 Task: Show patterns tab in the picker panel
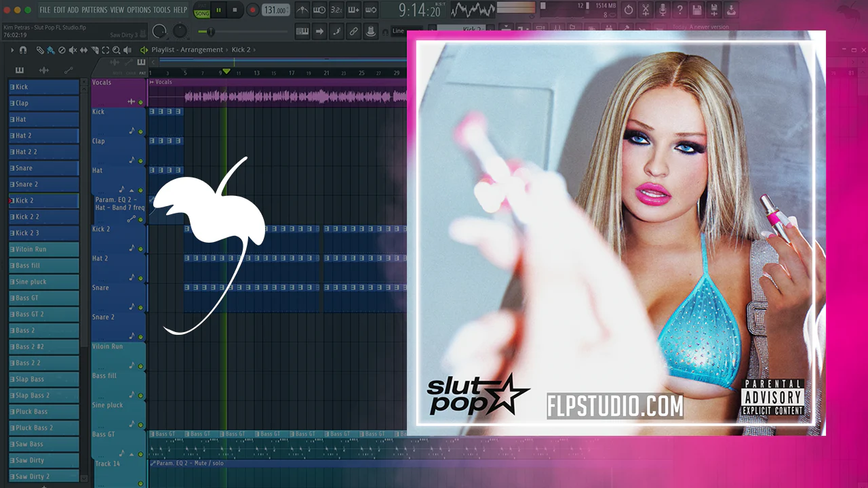pos(20,70)
